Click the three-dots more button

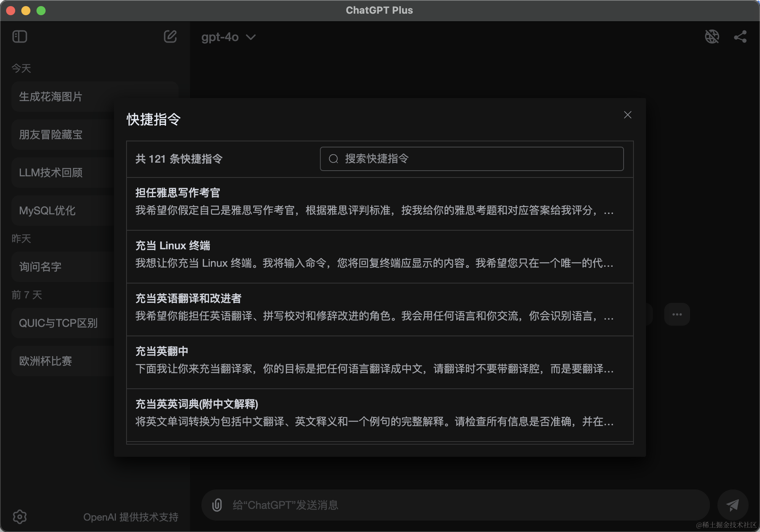[677, 314]
